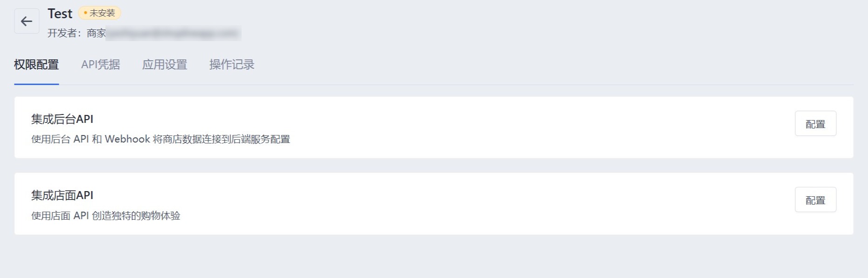This screenshot has height=278, width=868.
Task: Go back using the left arrow icon
Action: (27, 21)
